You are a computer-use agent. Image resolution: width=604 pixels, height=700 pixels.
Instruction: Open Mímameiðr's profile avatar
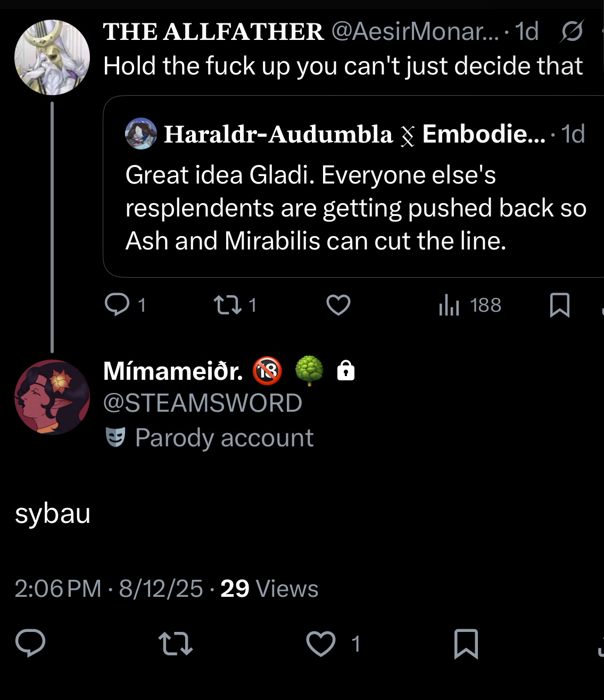click(x=52, y=397)
